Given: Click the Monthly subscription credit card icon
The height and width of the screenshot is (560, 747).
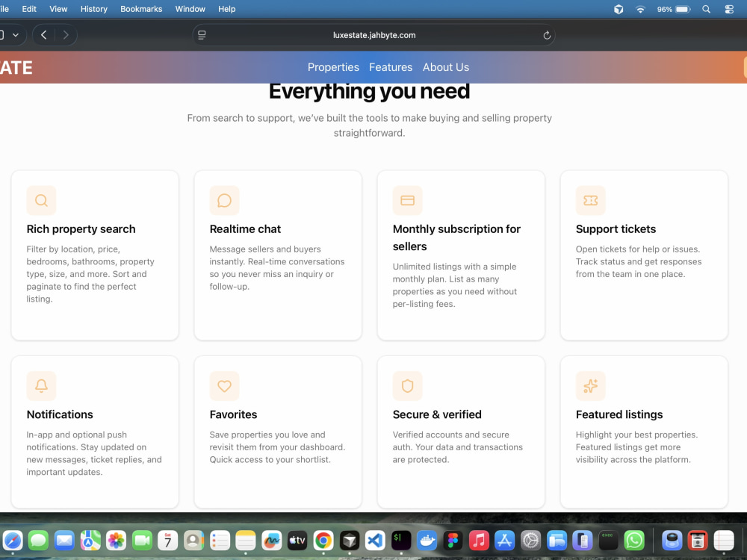Looking at the screenshot, I should [x=407, y=200].
